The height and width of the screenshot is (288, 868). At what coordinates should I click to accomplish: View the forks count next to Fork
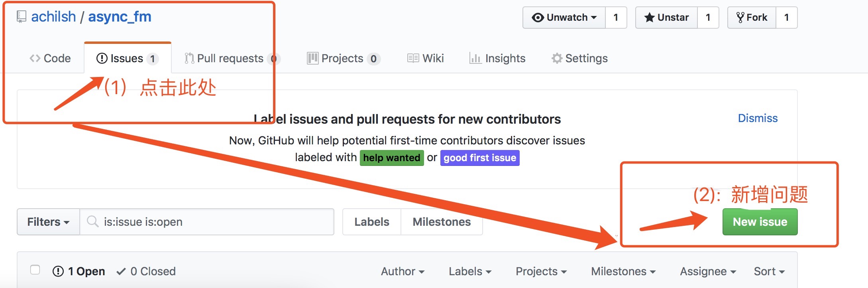786,18
